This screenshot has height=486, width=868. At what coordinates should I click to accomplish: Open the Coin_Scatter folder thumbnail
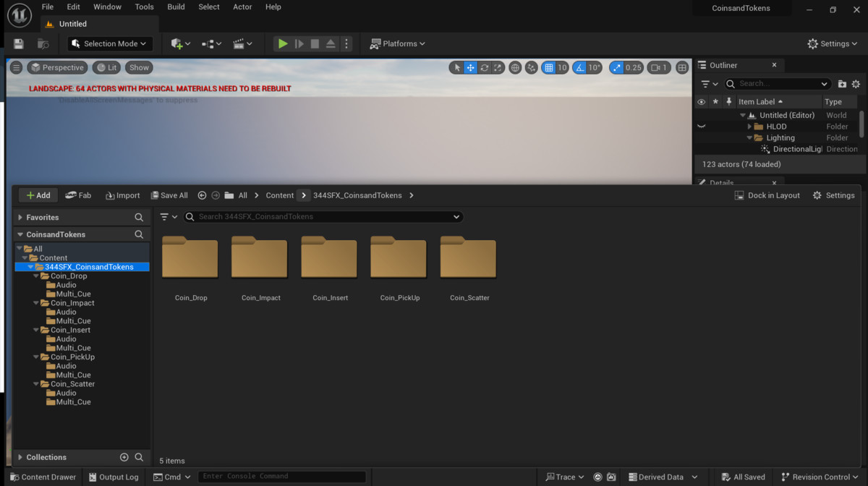pyautogui.click(x=468, y=257)
